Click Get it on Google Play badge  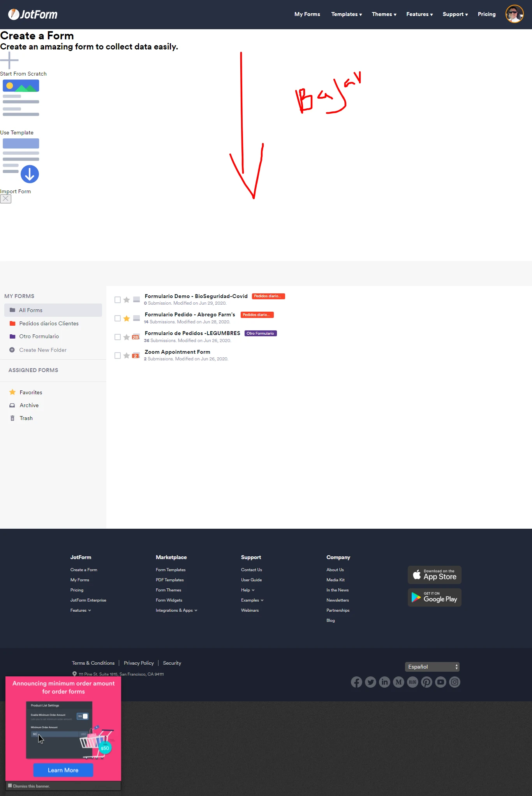point(434,597)
